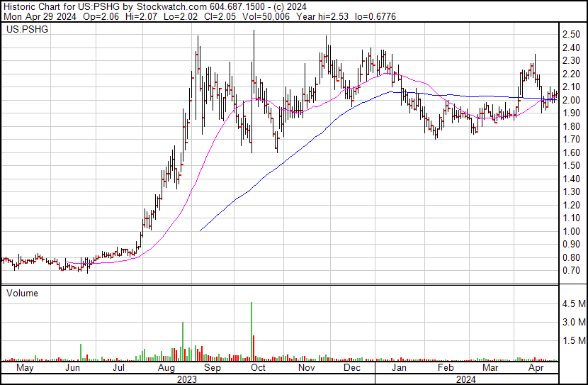
Task: Click the 1.20 price axis label
Action: pos(571,205)
